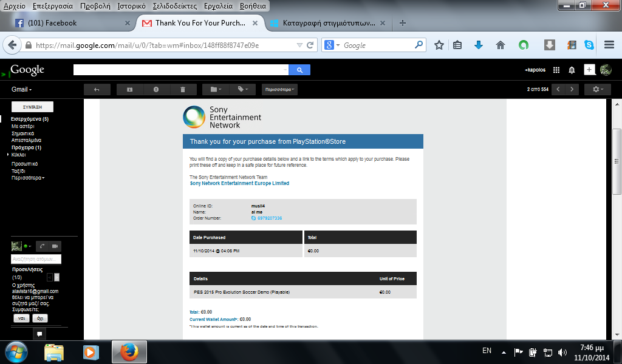Start a phone call in chat panel
This screenshot has width=622, height=364.
[42, 246]
